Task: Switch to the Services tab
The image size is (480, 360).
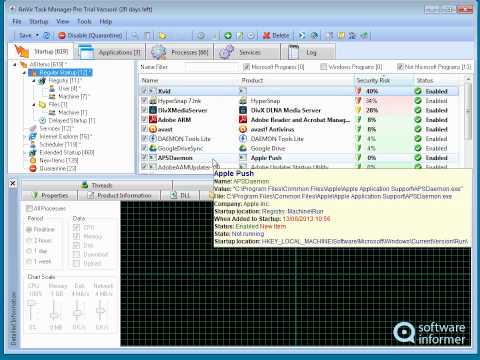Action: (247, 52)
